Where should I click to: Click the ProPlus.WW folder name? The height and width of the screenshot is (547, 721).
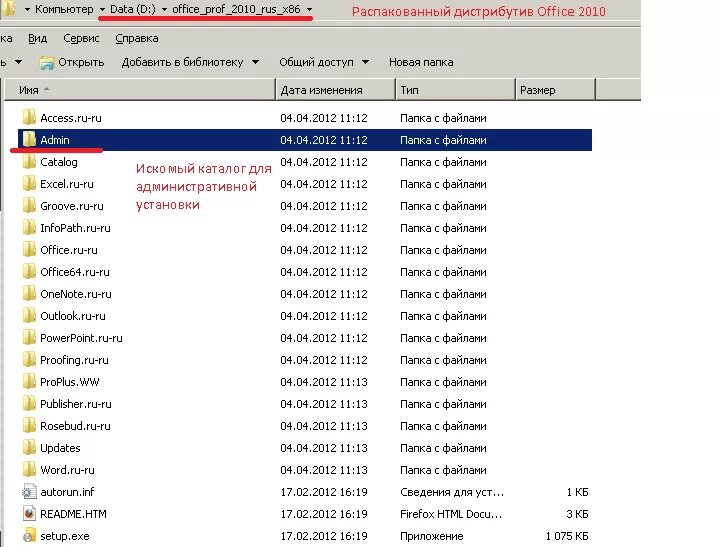[x=70, y=382]
